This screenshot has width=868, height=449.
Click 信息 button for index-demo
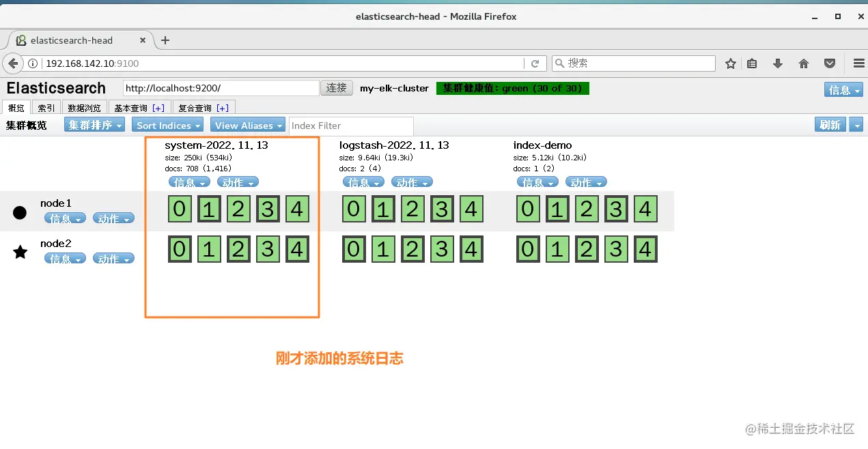coord(537,182)
